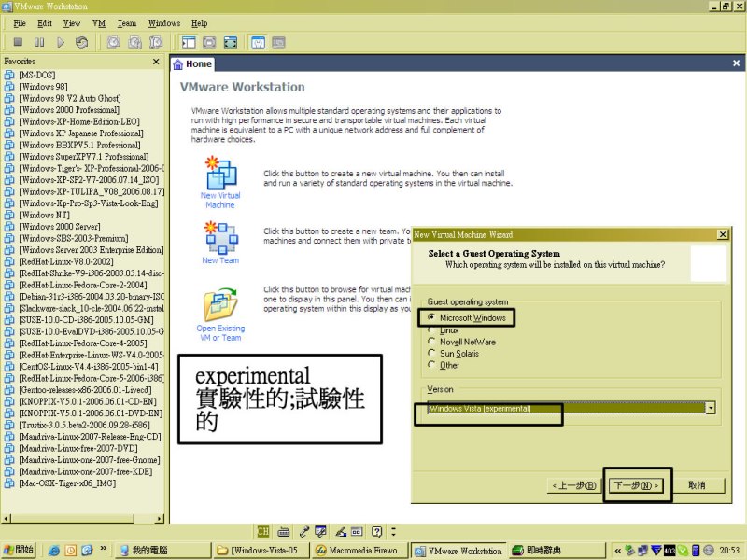Click the Favorites scrollbar right arrow
This screenshot has width=747, height=560.
[159, 519]
